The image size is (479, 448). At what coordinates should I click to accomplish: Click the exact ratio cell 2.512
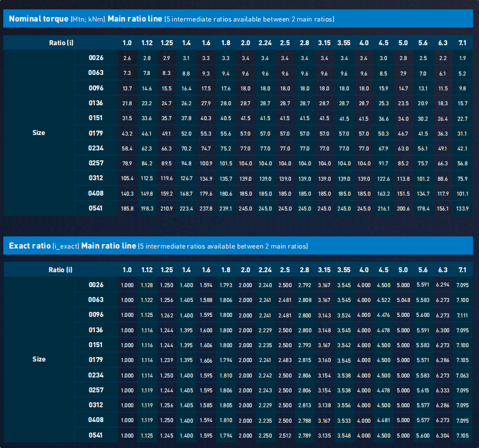coord(285,435)
